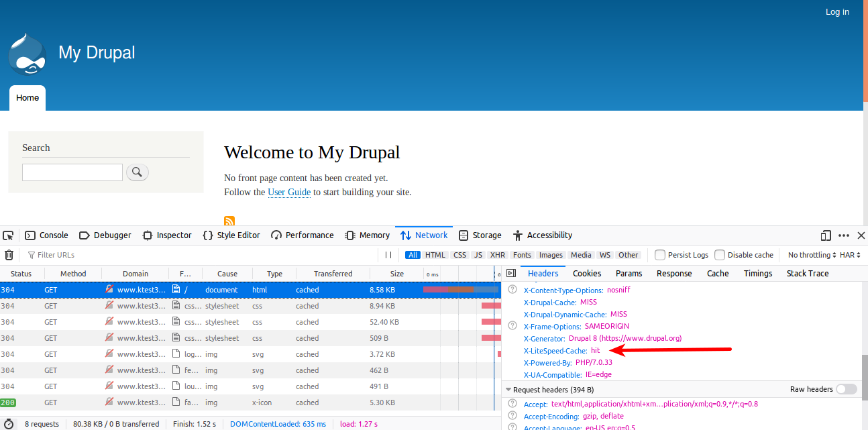
Task: Enable the Persist Logs checkbox
Action: pyautogui.click(x=660, y=255)
